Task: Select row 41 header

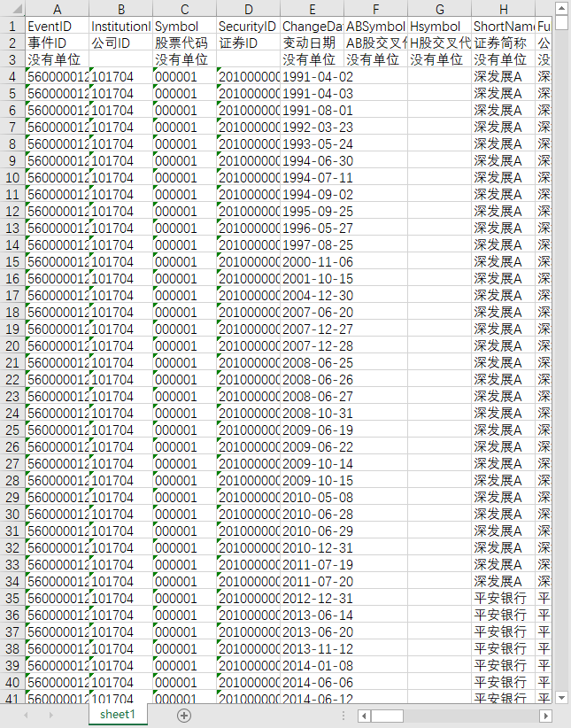Action: point(12,697)
